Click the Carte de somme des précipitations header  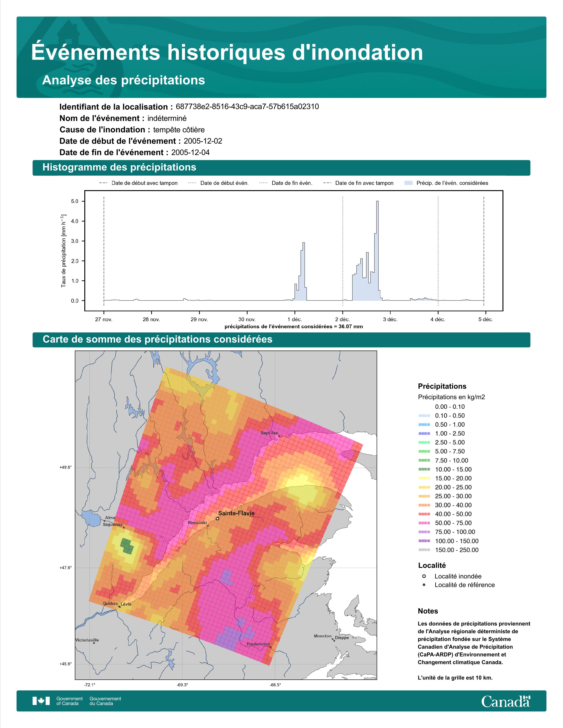point(281,339)
